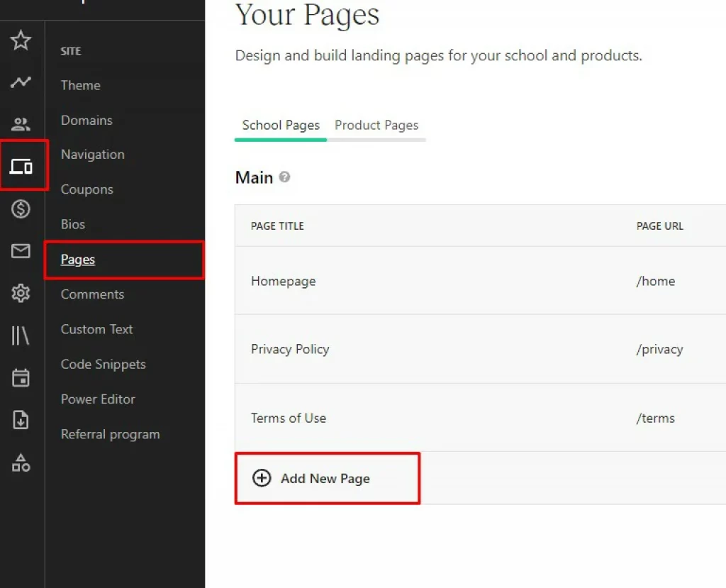
Task: Switch to the Product Pages tab
Action: (376, 126)
